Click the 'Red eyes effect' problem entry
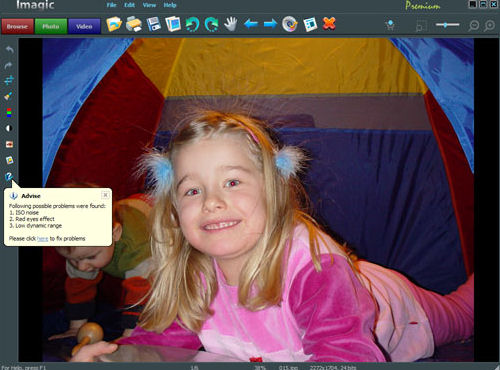Screen dimensions: 500x370 click(32, 219)
